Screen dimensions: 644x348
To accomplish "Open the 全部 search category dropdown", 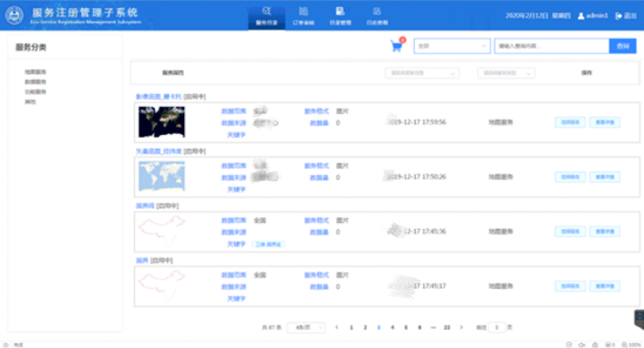I will point(452,46).
